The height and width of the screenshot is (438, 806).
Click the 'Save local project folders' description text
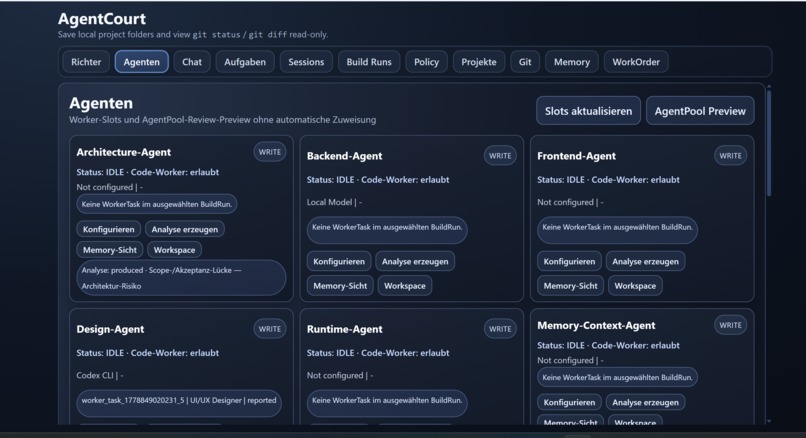(193, 34)
